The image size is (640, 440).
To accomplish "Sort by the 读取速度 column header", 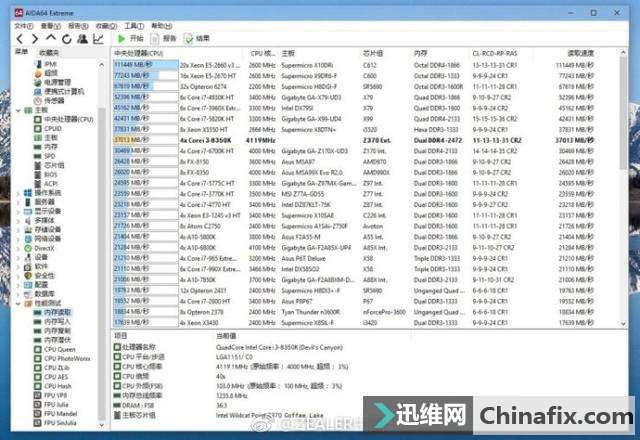I will (x=580, y=53).
